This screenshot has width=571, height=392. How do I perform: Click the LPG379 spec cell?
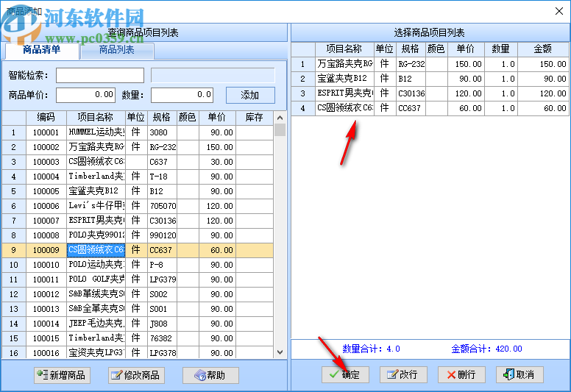click(x=163, y=279)
